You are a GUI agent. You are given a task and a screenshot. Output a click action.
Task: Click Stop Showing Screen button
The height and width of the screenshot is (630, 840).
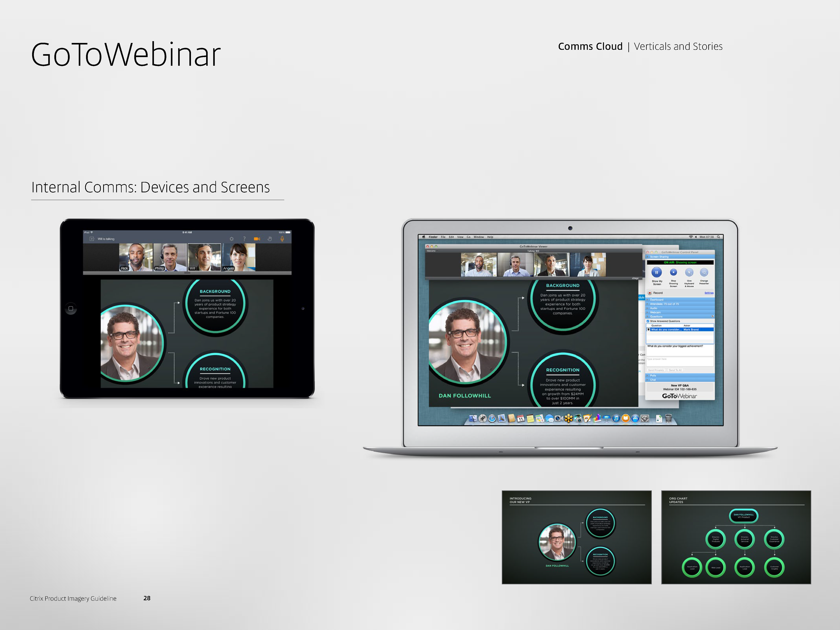pos(673,272)
